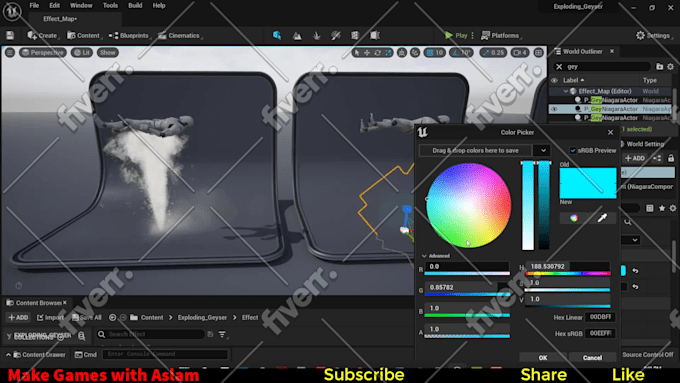Sort outliner by Label column
Image resolution: width=680 pixels, height=383 pixels.
coord(573,80)
